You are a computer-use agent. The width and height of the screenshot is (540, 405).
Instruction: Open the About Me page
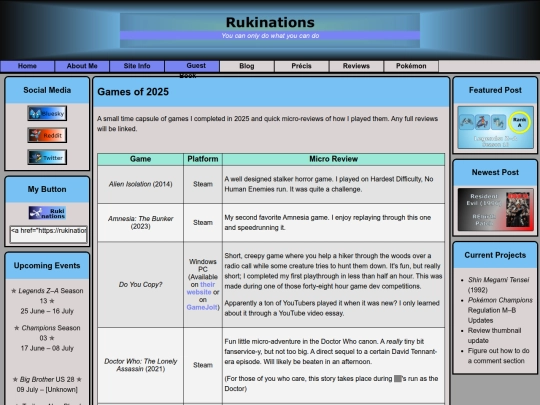(x=82, y=66)
